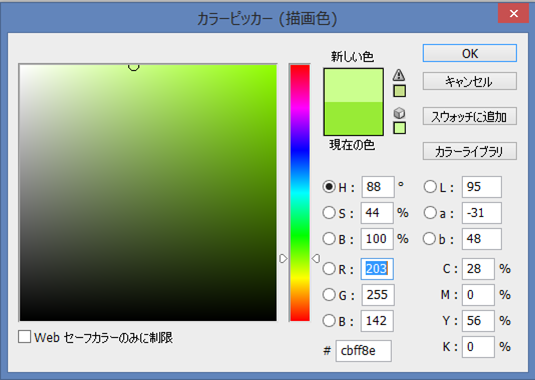Click the new color (新しい色) preview swatch
Image resolution: width=535 pixels, height=380 pixels.
tap(353, 85)
